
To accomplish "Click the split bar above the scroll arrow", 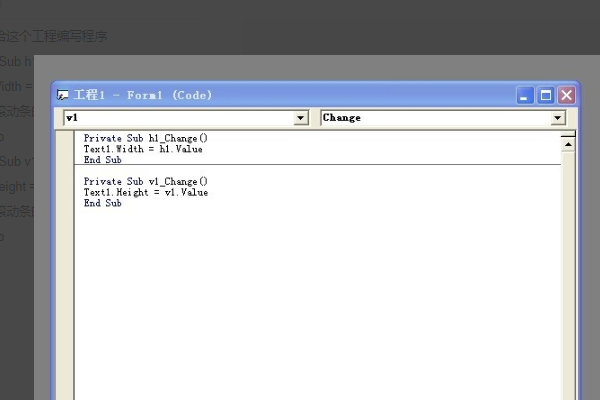I will click(568, 134).
